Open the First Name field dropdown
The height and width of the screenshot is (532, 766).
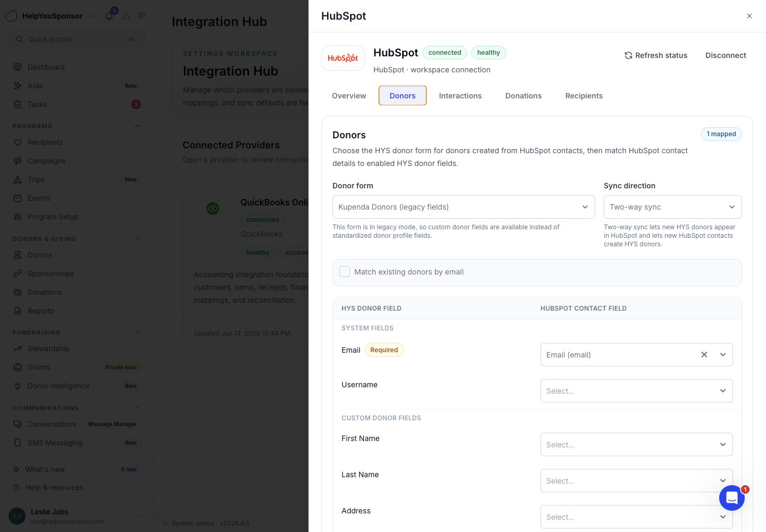(x=637, y=445)
